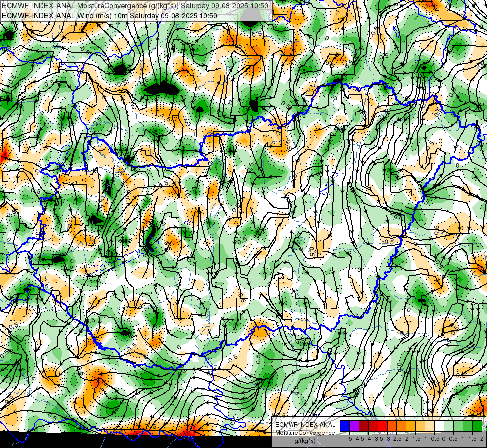Pick the white legend swatch
The height and width of the screenshot is (448, 487).
[439, 426]
